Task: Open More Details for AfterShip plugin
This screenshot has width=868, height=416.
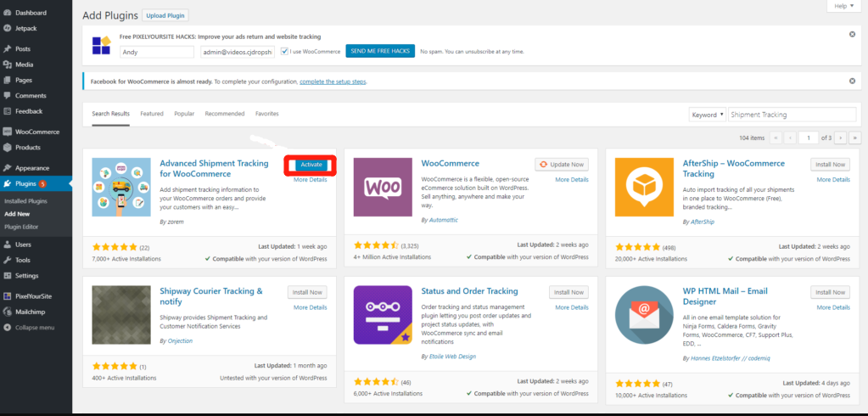Action: pyautogui.click(x=833, y=179)
